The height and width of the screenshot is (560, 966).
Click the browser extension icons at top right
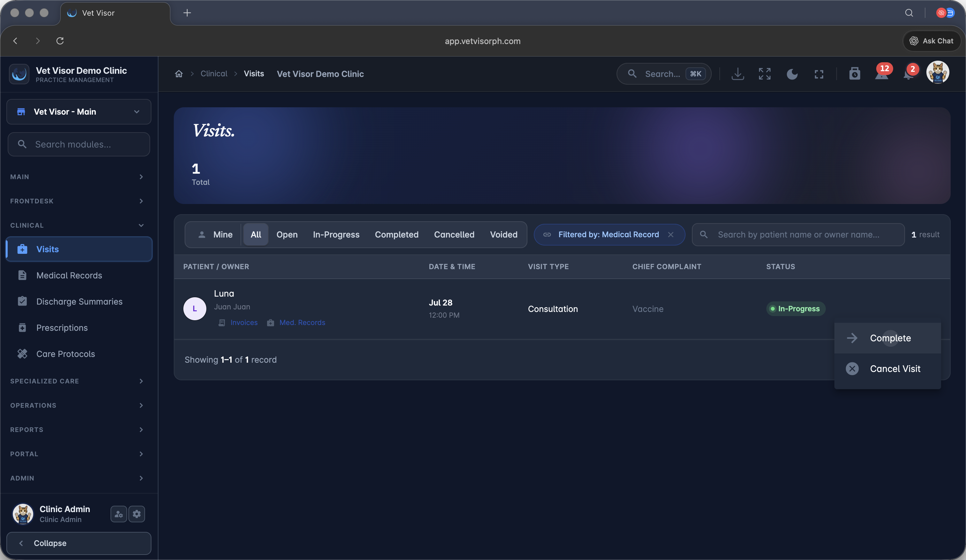945,13
